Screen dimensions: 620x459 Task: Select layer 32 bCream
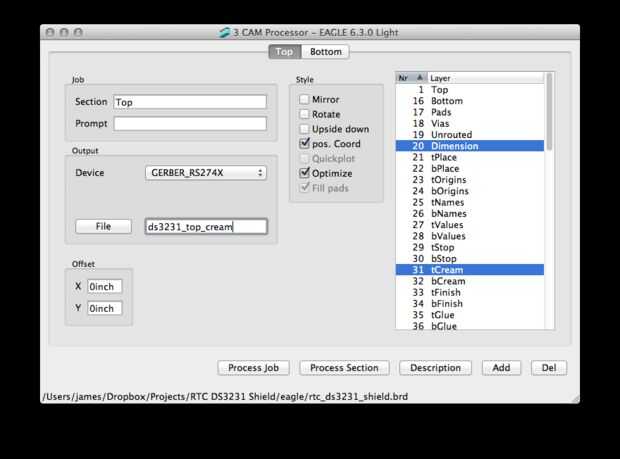tap(470, 281)
